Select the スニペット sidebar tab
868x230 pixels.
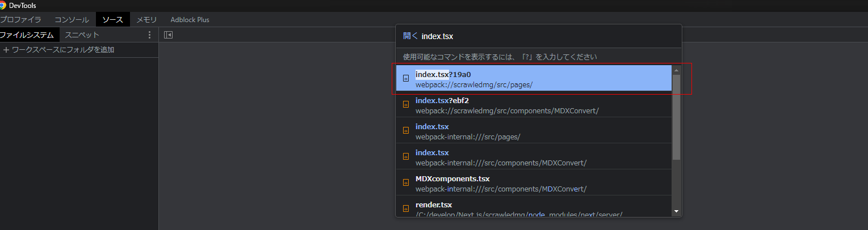(x=82, y=35)
